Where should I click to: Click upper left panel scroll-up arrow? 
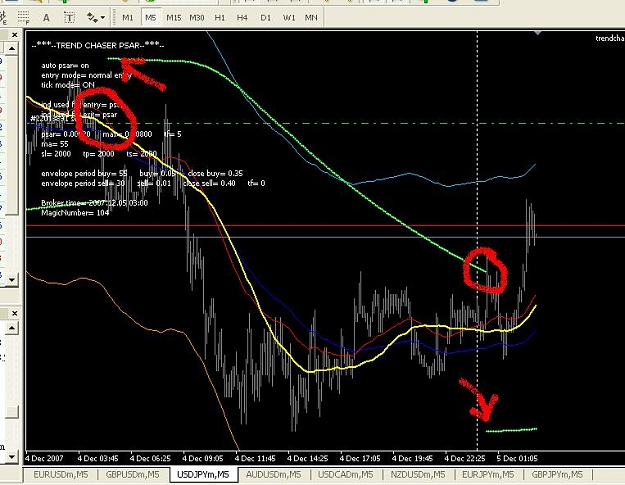(x=12, y=49)
